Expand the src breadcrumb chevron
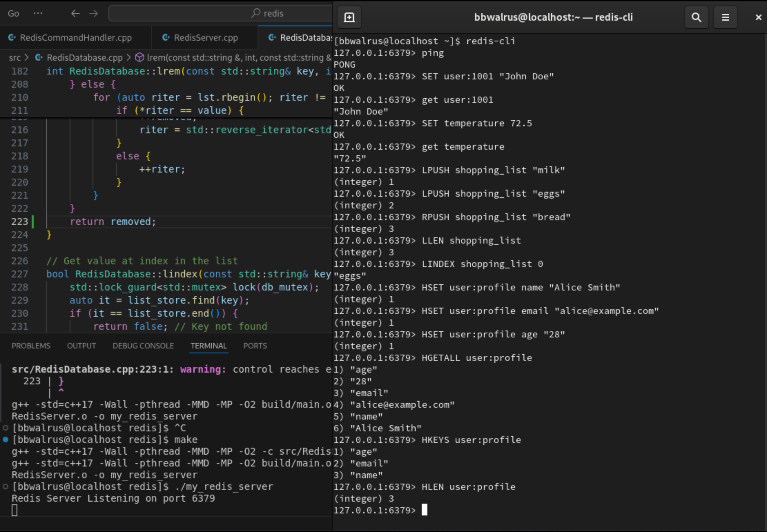Image resolution: width=767 pixels, height=532 pixels. pyautogui.click(x=28, y=58)
